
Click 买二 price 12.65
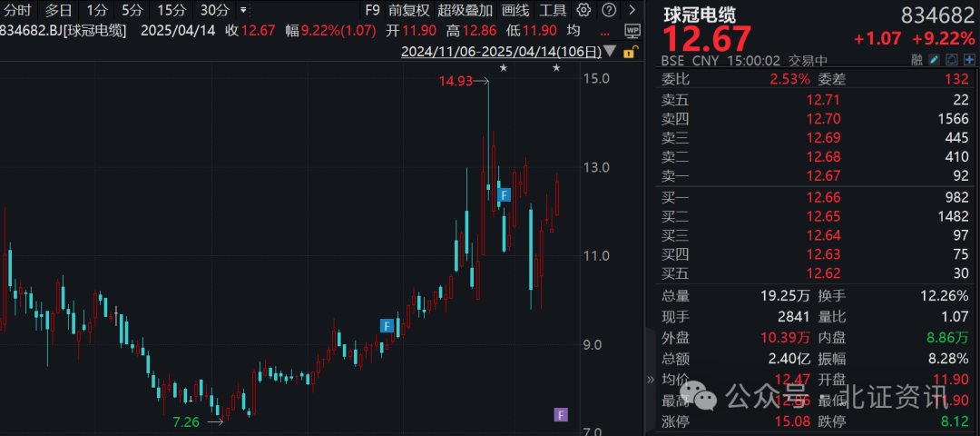point(823,216)
